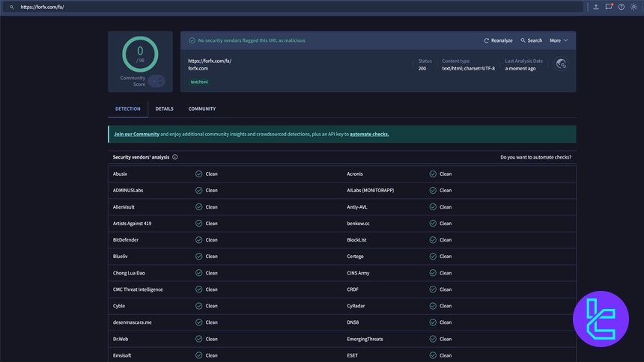Click Do you want to automate checks

coord(535,157)
